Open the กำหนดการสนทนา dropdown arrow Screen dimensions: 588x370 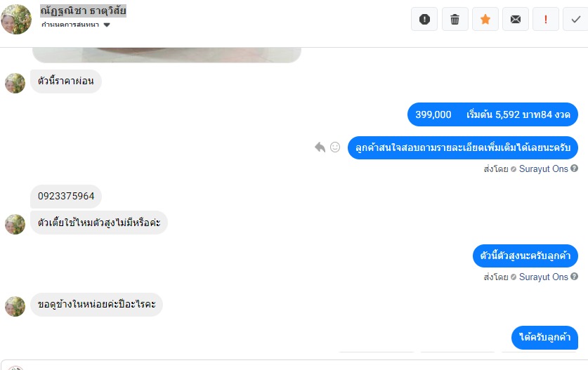(107, 25)
